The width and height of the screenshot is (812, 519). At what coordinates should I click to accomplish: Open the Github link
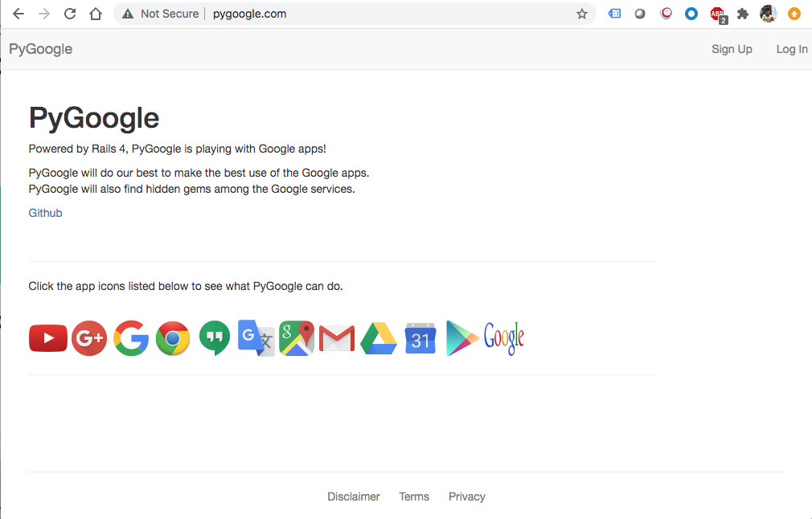click(46, 213)
